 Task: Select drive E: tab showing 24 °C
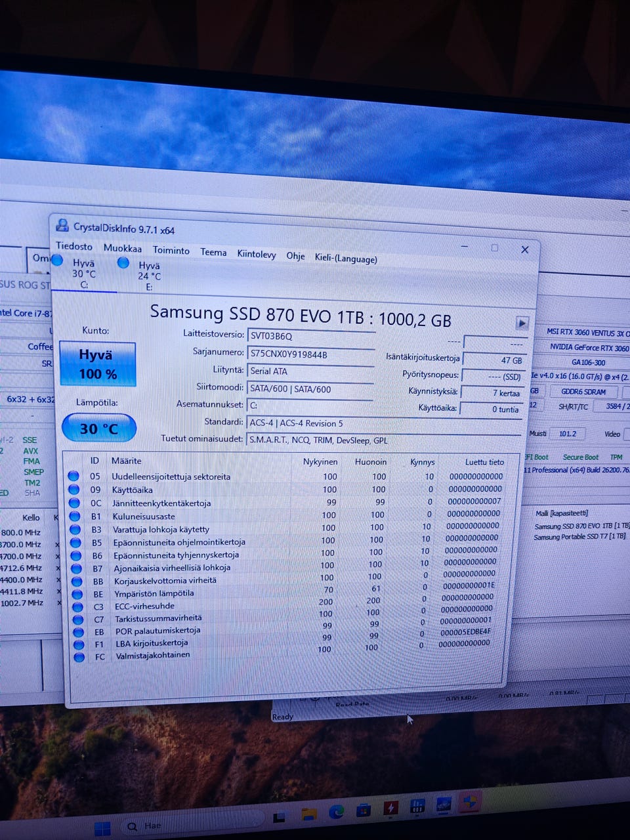(x=148, y=276)
